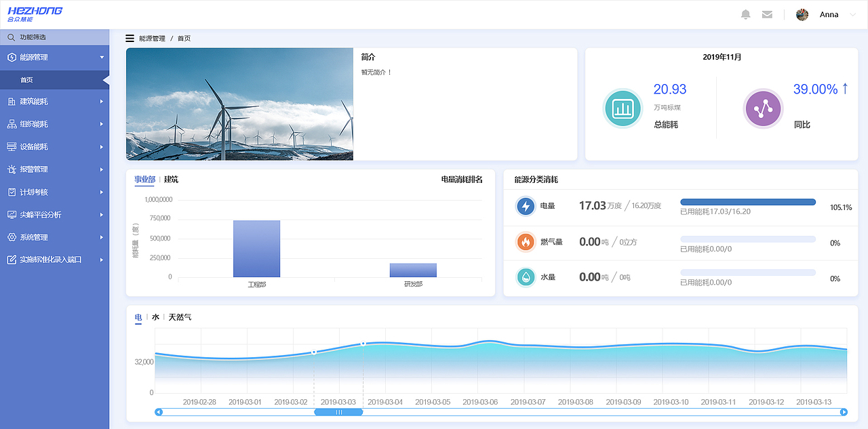
Task: Click the wind turbine banner image
Action: tap(239, 104)
